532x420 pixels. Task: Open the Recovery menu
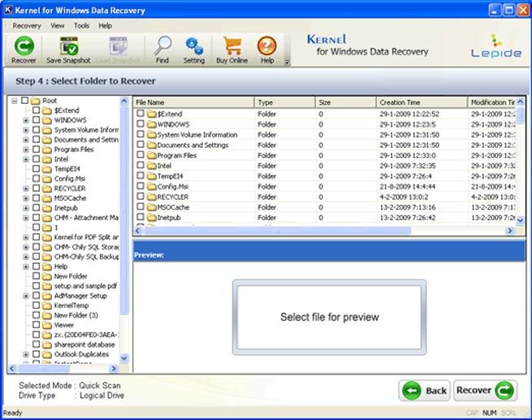pos(27,26)
